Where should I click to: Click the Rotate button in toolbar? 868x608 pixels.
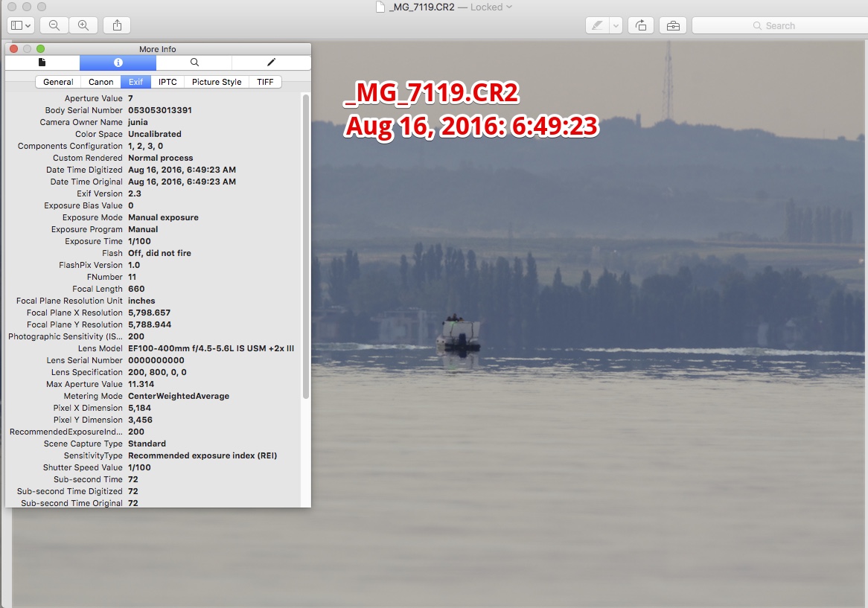coord(641,25)
